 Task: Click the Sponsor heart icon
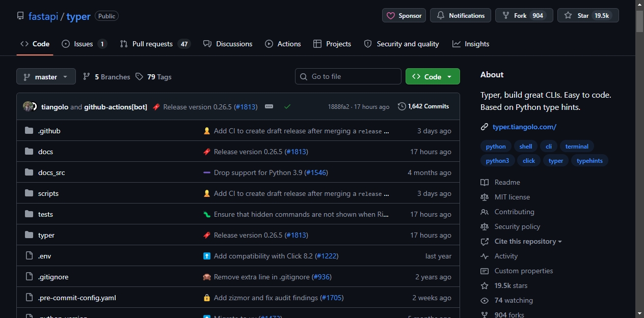pos(391,16)
